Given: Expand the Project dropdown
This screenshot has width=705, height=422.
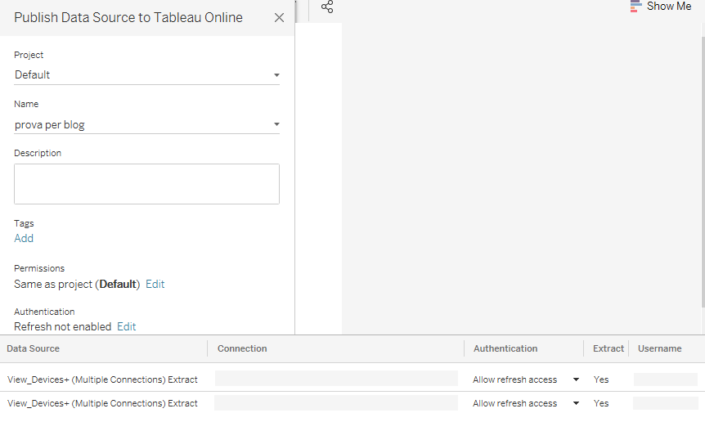Looking at the screenshot, I should pos(276,75).
